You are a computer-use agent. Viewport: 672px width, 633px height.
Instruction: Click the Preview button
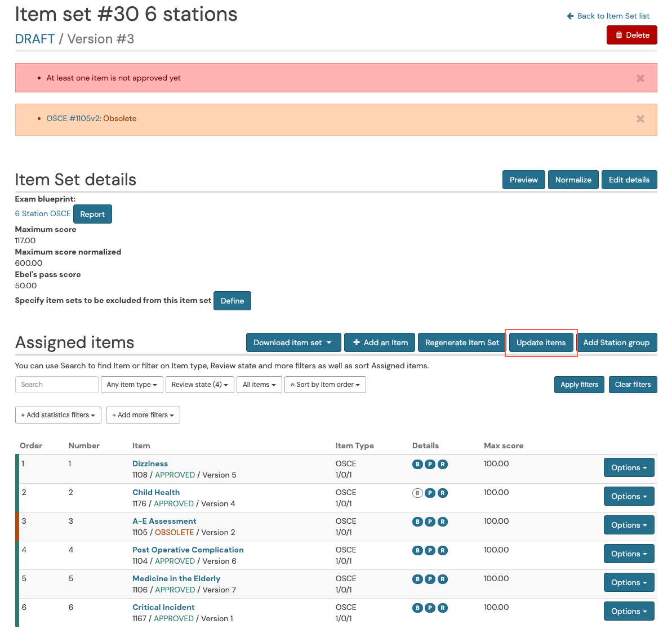524,180
